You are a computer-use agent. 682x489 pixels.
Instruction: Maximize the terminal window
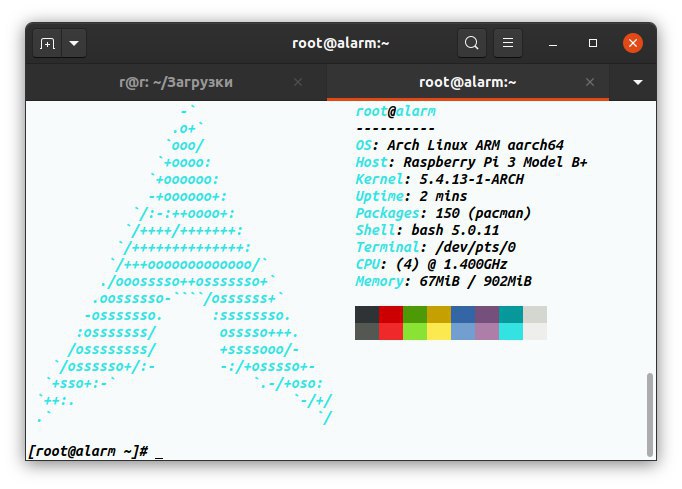tap(592, 43)
